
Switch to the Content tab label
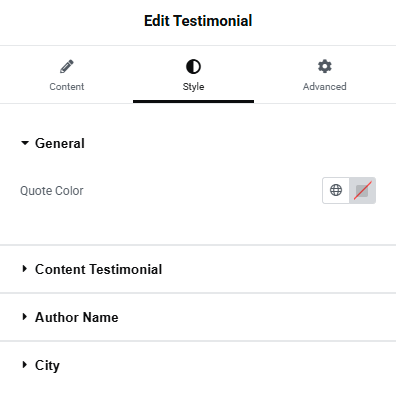pyautogui.click(x=67, y=87)
